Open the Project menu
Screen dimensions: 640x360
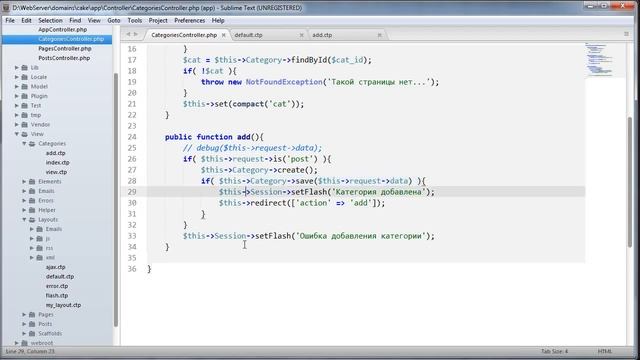click(x=158, y=20)
